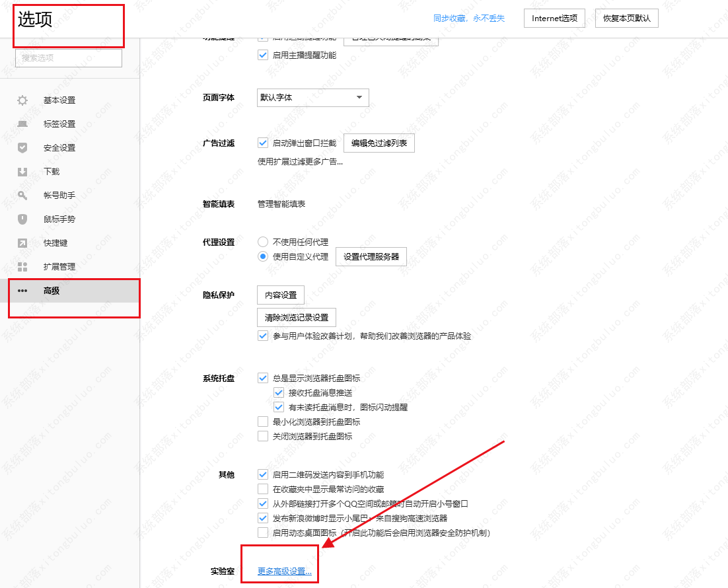This screenshot has width=728, height=588.
Task: Click the gear icon for 基本设置
Action: [22, 100]
